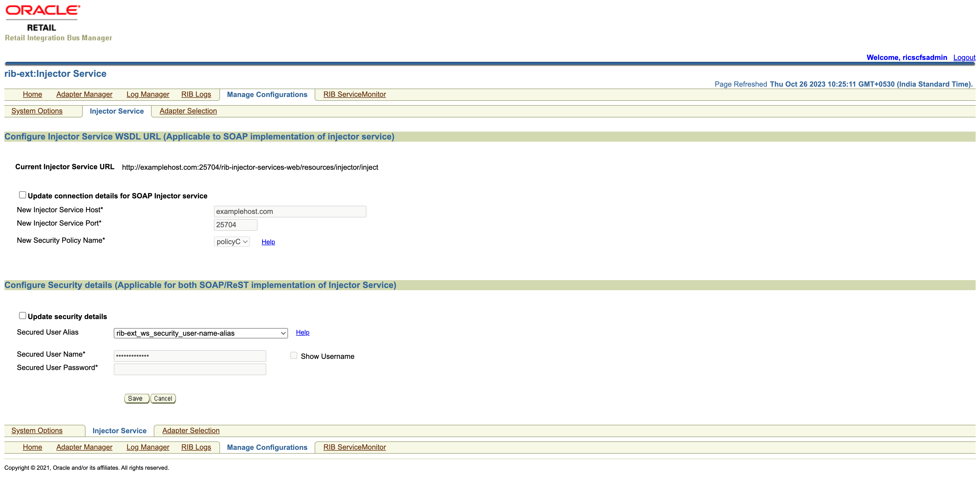Click the RIB ServiceMonitor icon

tap(355, 94)
